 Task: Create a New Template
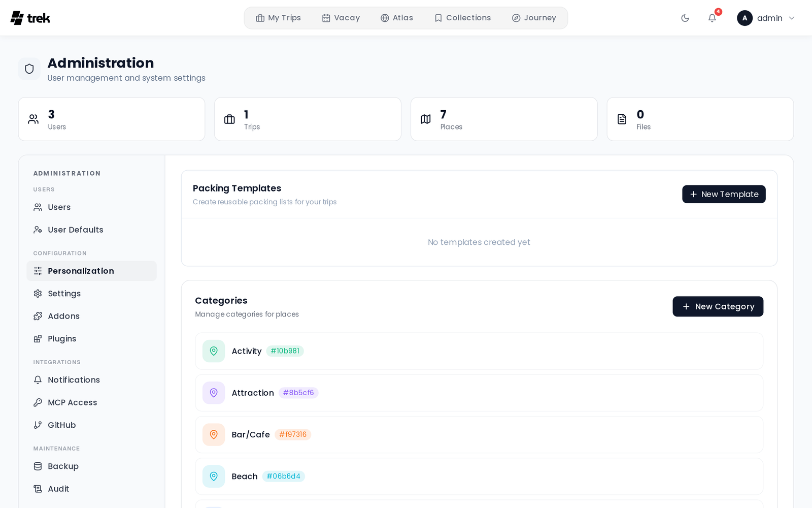click(x=724, y=194)
